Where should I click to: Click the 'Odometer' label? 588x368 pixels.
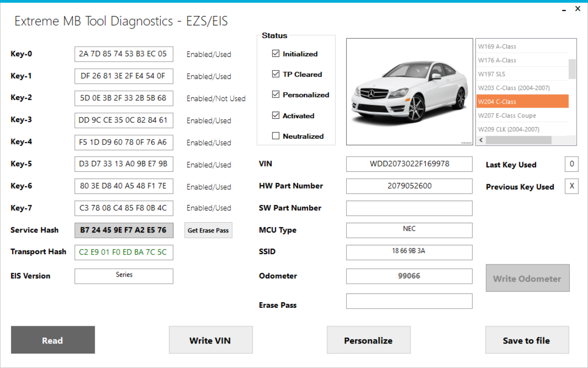pyautogui.click(x=278, y=276)
